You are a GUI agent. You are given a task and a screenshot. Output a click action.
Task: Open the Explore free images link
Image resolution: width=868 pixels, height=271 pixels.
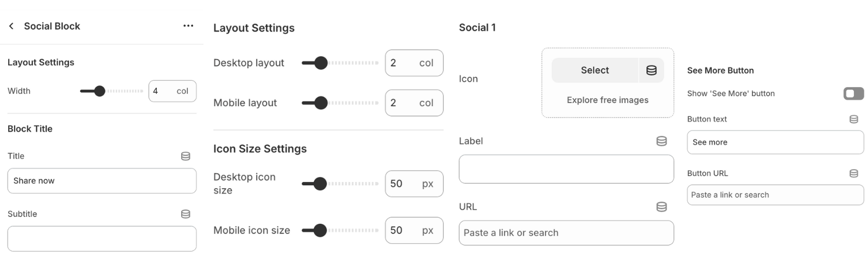point(608,100)
